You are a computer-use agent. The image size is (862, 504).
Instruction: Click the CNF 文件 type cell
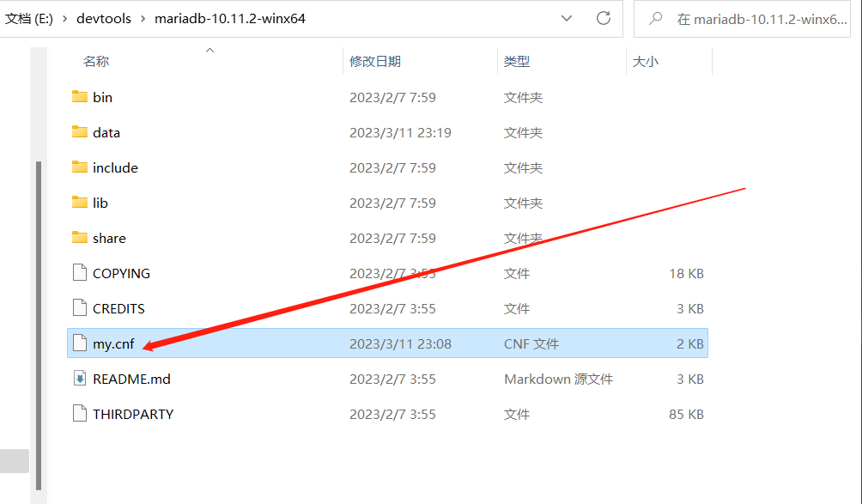pyautogui.click(x=531, y=343)
